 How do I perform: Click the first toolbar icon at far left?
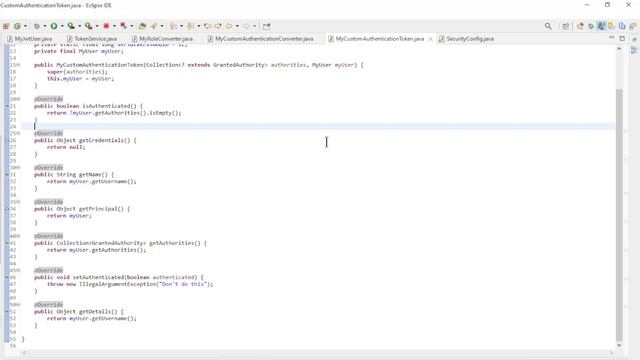6,26
